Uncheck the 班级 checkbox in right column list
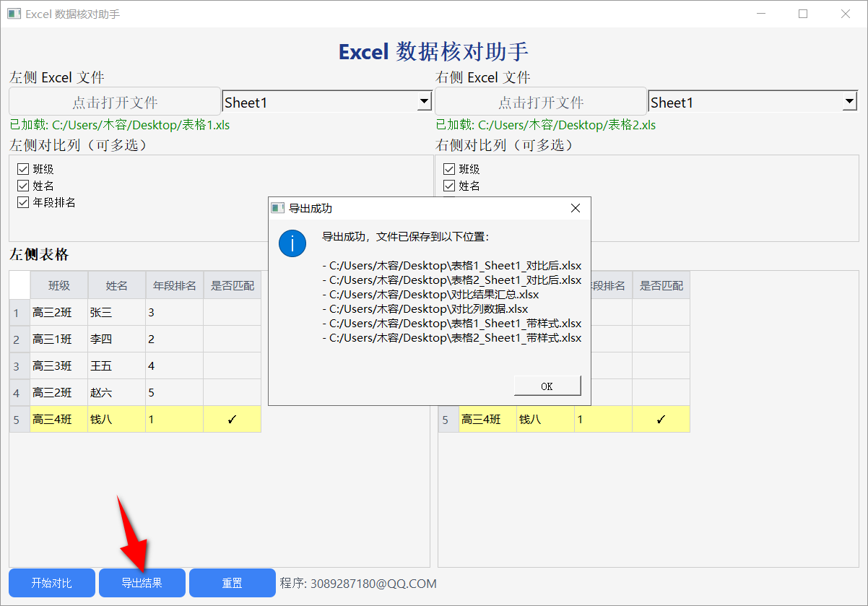This screenshot has height=606, width=868. (x=449, y=168)
